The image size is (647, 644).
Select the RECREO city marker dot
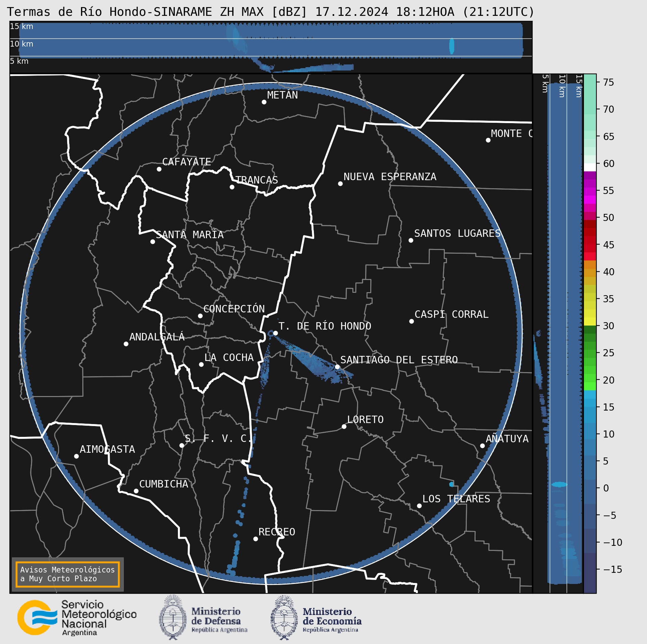tap(255, 539)
